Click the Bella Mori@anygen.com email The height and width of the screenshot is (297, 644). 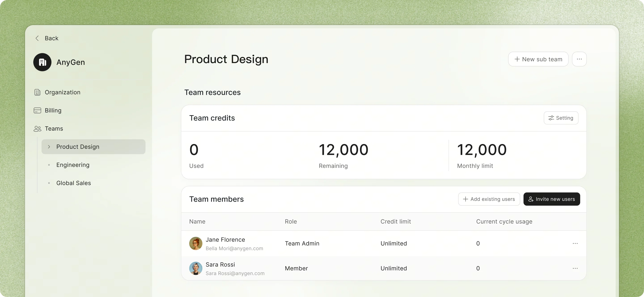pos(234,248)
